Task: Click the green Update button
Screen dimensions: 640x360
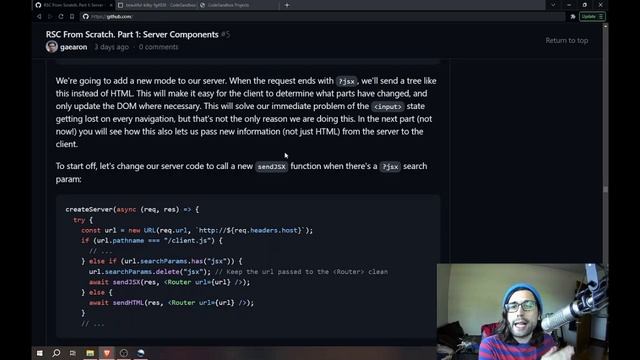Action: tap(592, 17)
